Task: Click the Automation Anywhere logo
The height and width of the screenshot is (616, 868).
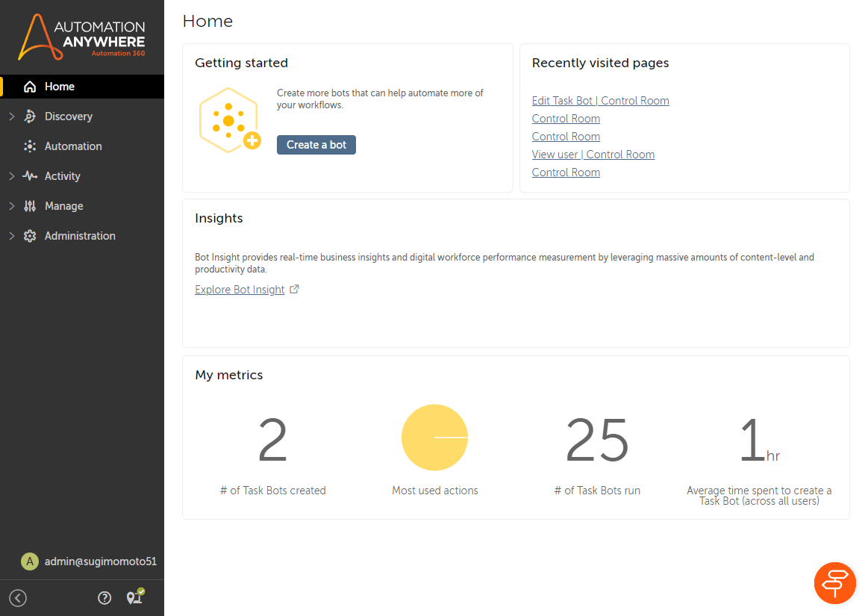Action: (x=81, y=37)
